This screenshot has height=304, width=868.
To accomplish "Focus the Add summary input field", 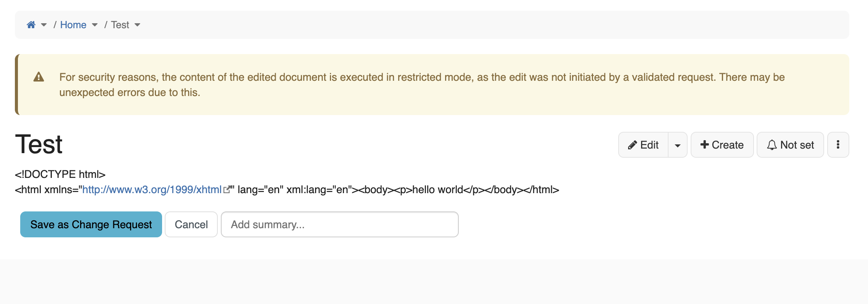I will [340, 224].
